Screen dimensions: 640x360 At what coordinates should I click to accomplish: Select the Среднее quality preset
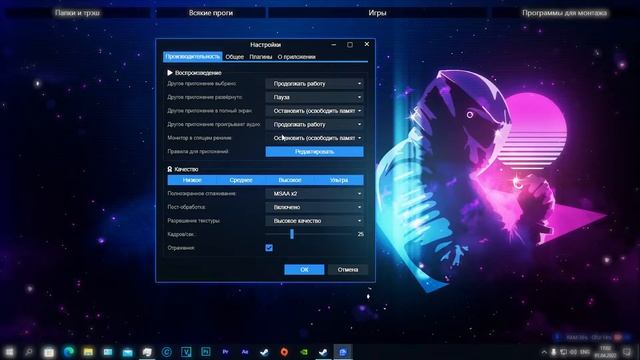pyautogui.click(x=241, y=180)
